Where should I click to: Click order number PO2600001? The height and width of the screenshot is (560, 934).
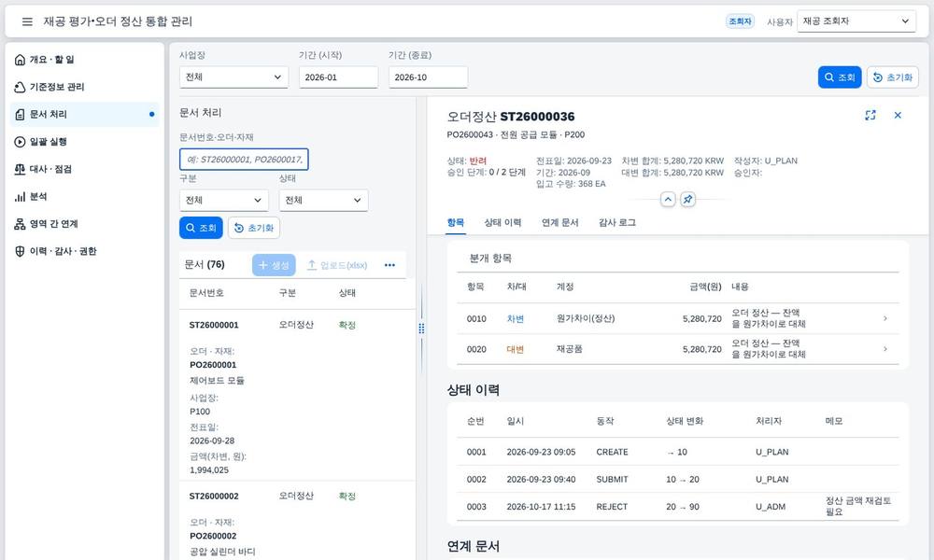[213, 365]
